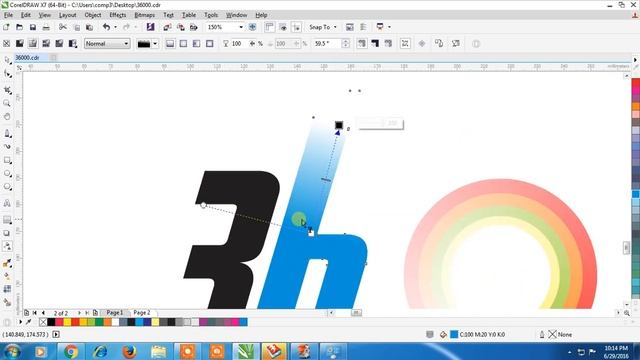Image resolution: width=640 pixels, height=360 pixels.
Task: Select the Shape edit tool
Action: pyautogui.click(x=7, y=74)
